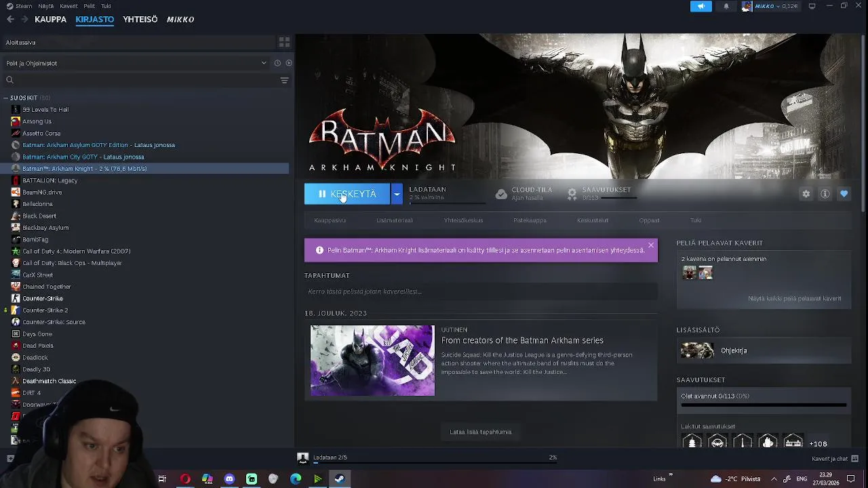Open Cloud-tila status icon
This screenshot has height=488, width=868.
click(500, 194)
